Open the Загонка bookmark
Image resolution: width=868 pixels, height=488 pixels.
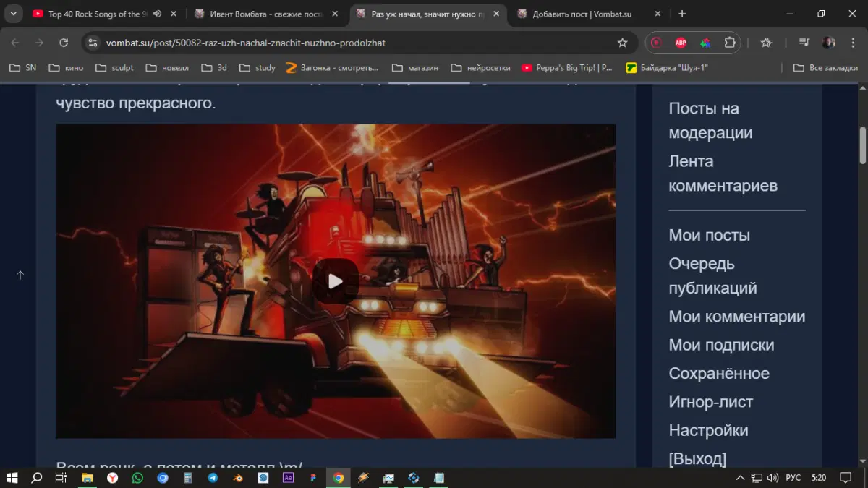click(332, 67)
